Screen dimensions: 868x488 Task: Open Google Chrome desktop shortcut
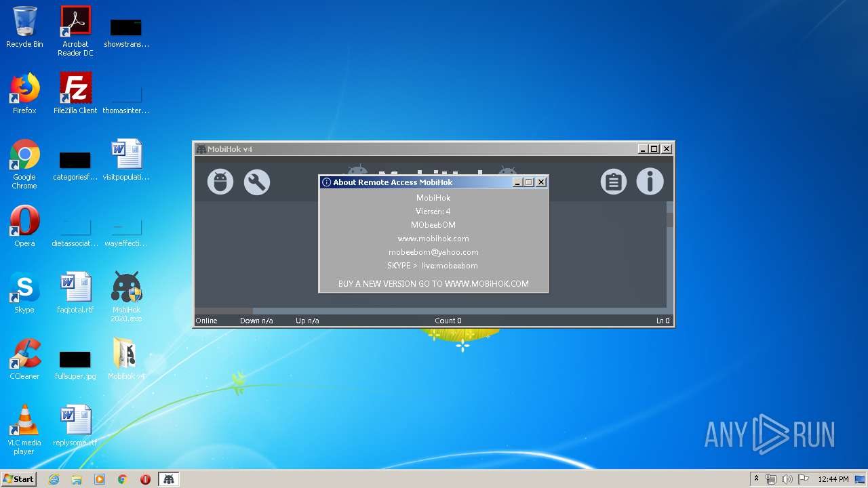click(24, 164)
